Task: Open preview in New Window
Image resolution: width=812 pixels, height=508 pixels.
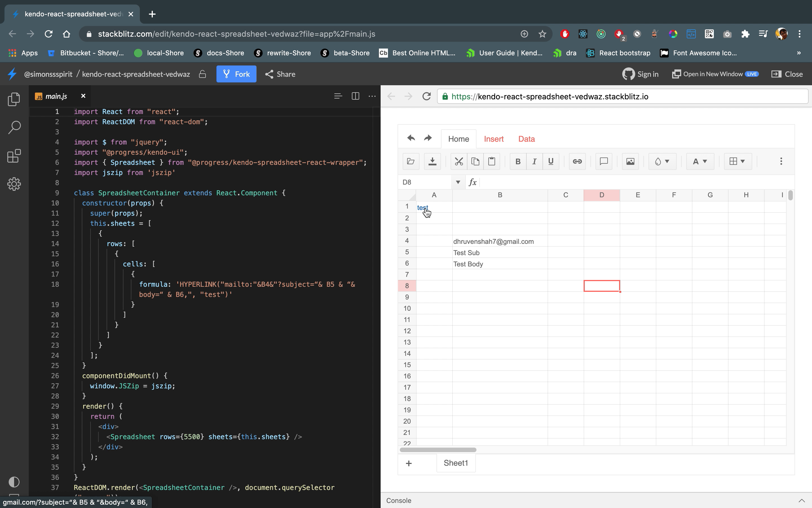Action: (x=715, y=74)
